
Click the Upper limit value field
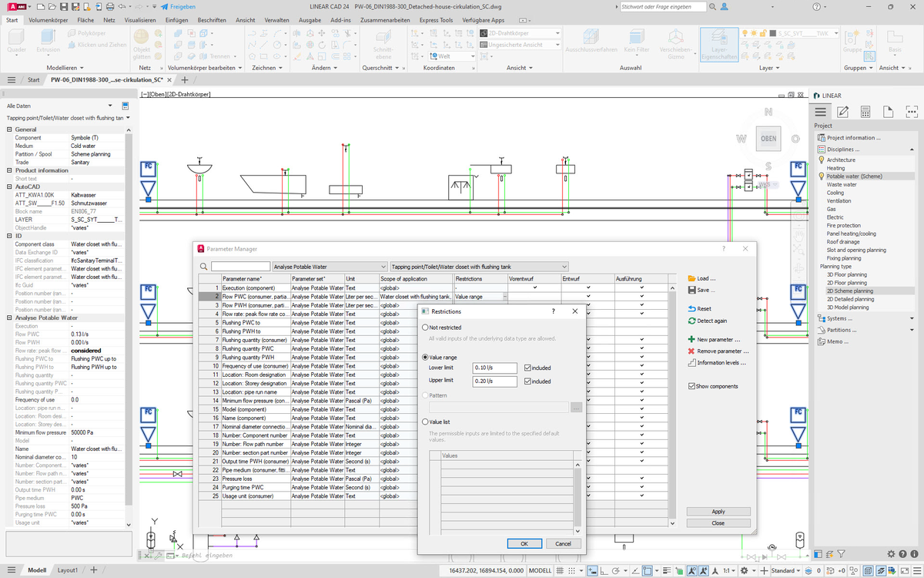pyautogui.click(x=494, y=381)
